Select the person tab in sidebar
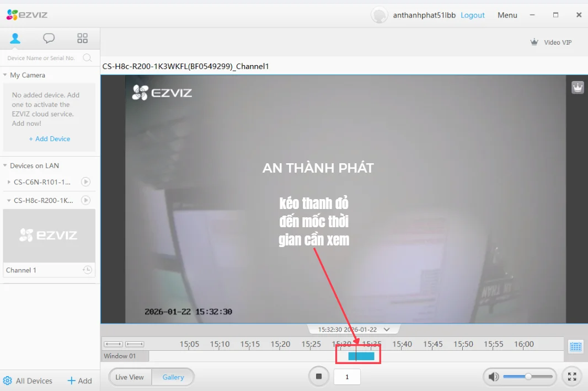Screen dimensions: 588x391 (x=15, y=38)
